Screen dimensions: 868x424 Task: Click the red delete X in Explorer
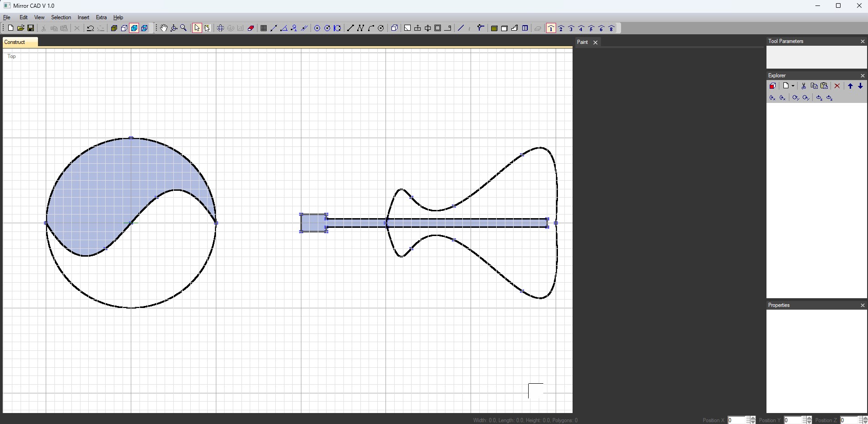coord(837,86)
